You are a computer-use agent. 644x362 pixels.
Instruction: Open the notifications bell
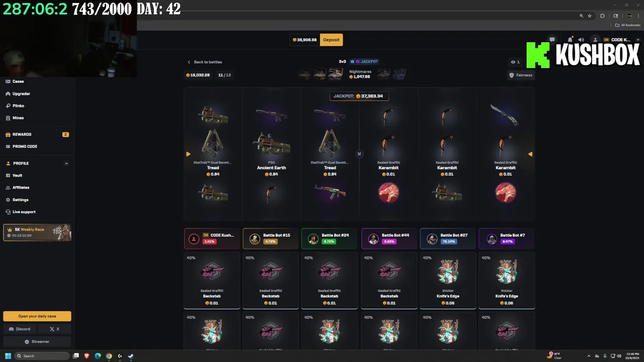coord(570,40)
